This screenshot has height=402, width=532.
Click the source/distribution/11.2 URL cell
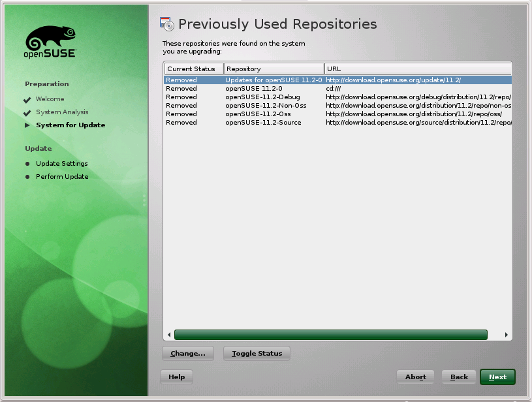pos(418,123)
